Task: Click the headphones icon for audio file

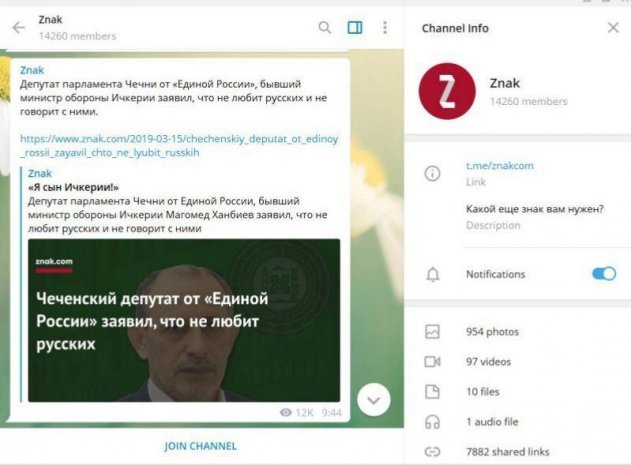Action: pos(432,422)
